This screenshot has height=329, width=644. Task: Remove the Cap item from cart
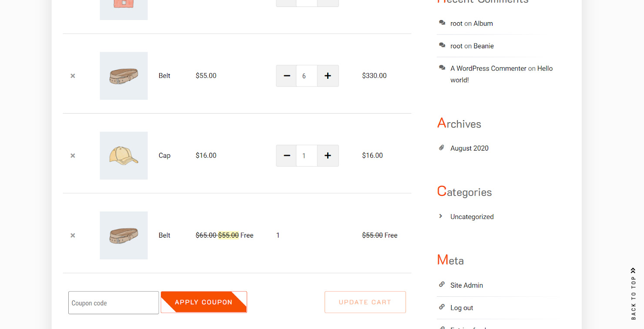[x=73, y=156]
